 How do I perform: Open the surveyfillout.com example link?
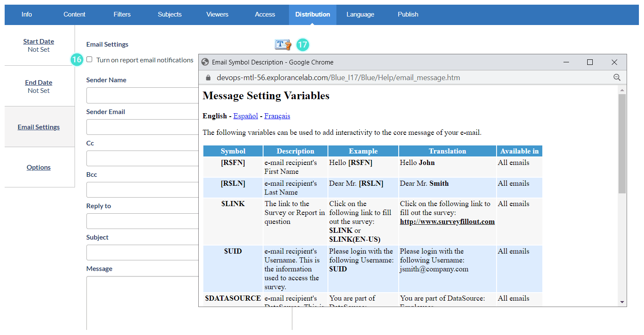pos(447,221)
